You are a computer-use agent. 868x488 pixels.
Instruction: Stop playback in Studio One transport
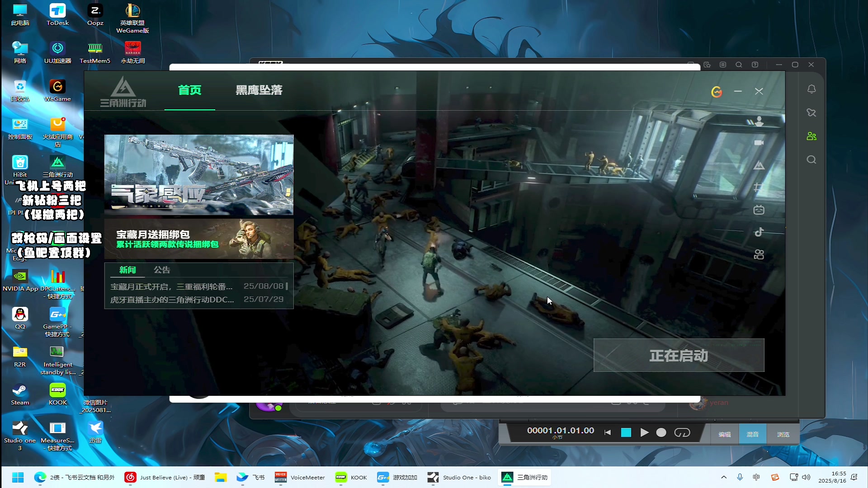click(626, 432)
